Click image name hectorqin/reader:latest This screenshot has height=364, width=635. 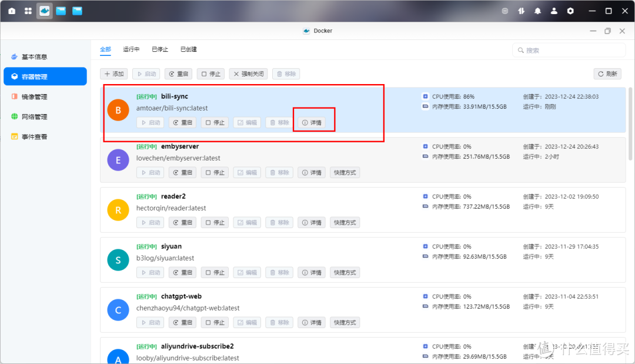(171, 208)
